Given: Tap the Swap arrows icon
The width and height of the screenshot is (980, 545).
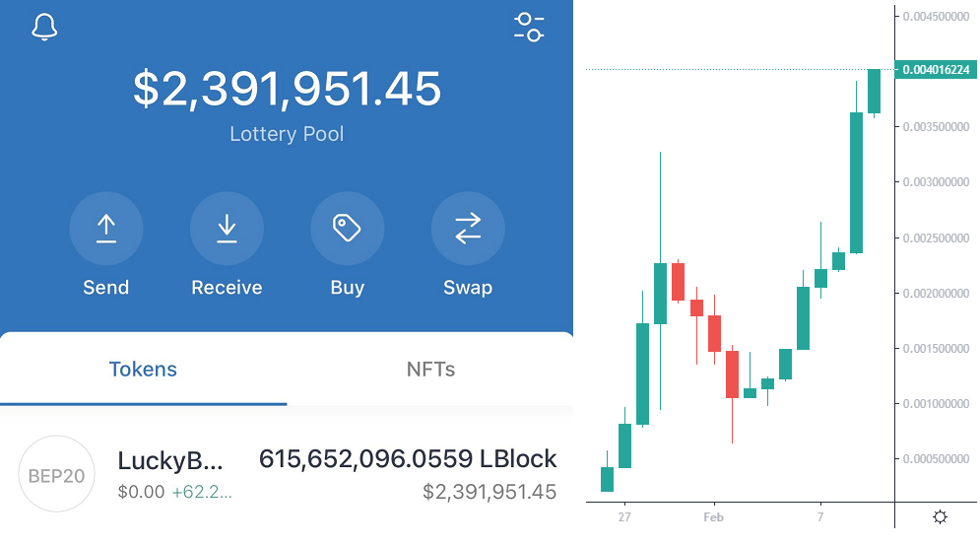Looking at the screenshot, I should [x=468, y=229].
